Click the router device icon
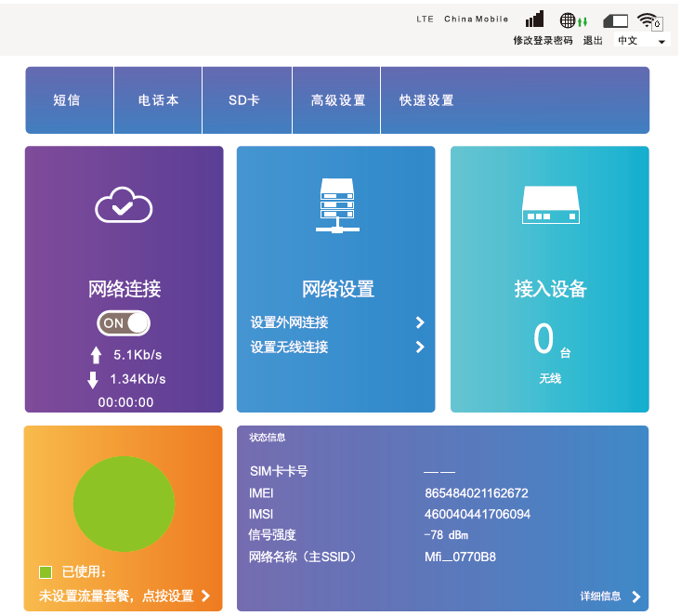681x616 pixels. pos(550,204)
